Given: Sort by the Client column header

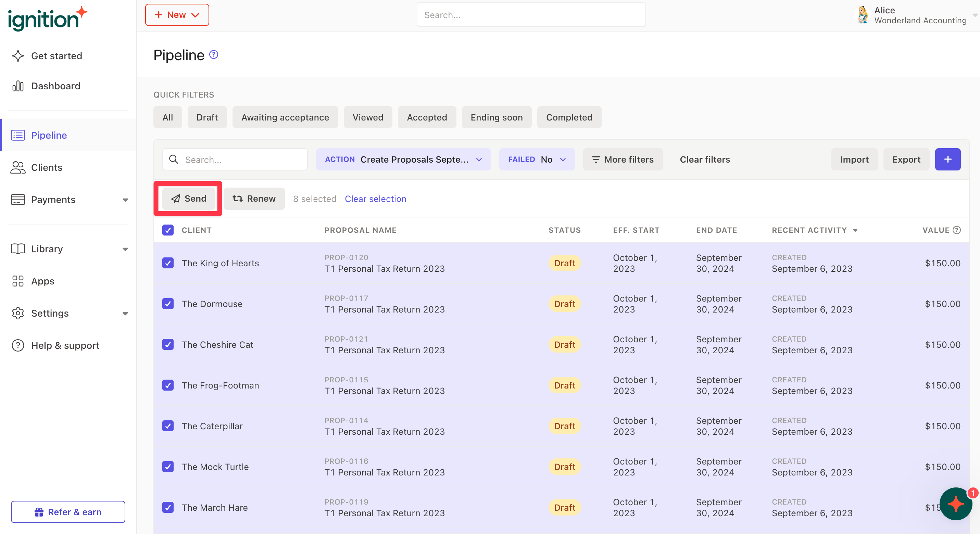Looking at the screenshot, I should point(196,230).
